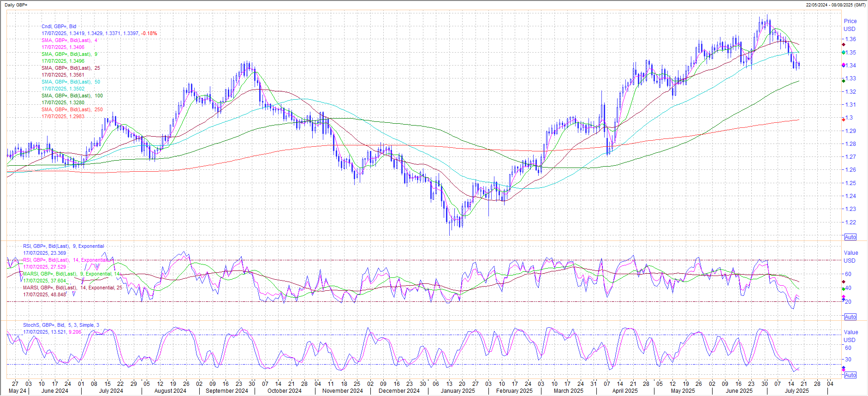The height and width of the screenshot is (396, 868).
Task: Click the candle values line ending with -0.18%
Action: [99, 33]
